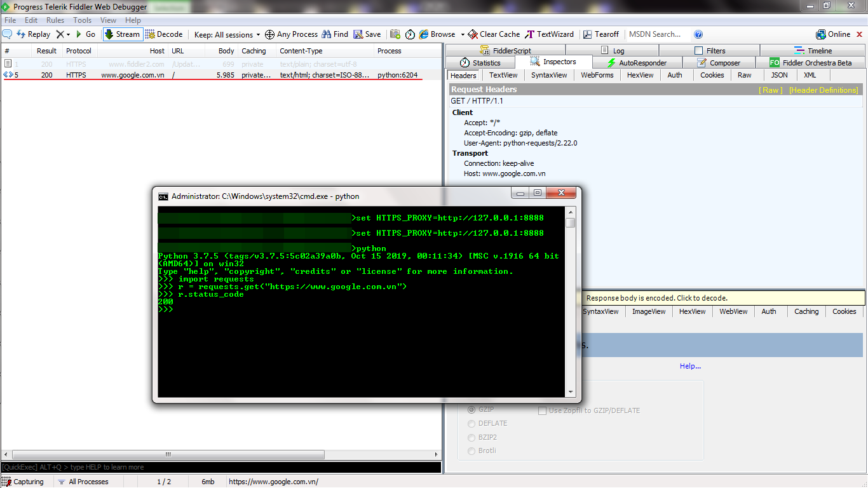This screenshot has width=868, height=488.
Task: Switch to the Timeline tab
Action: (x=813, y=50)
